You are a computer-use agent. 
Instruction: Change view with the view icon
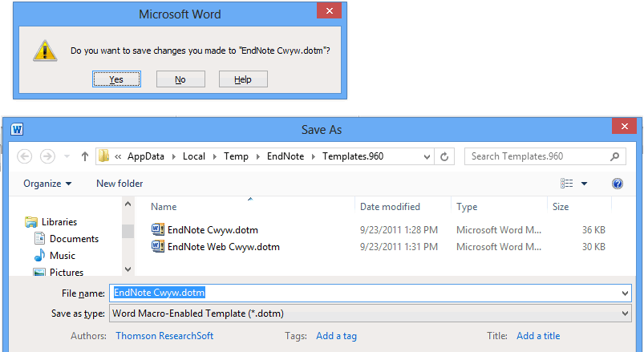[566, 184]
